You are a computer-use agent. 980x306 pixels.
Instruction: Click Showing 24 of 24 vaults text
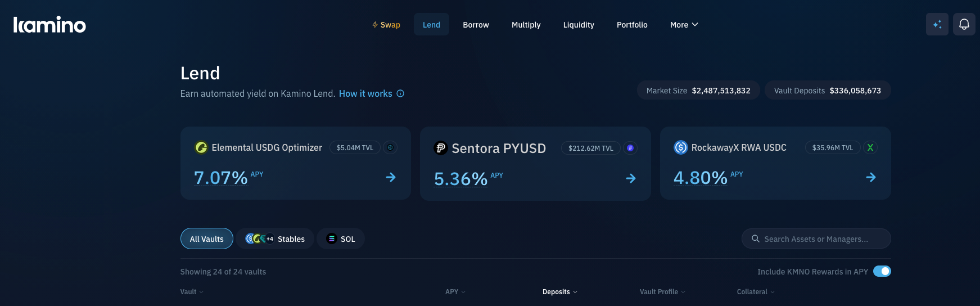point(223,272)
